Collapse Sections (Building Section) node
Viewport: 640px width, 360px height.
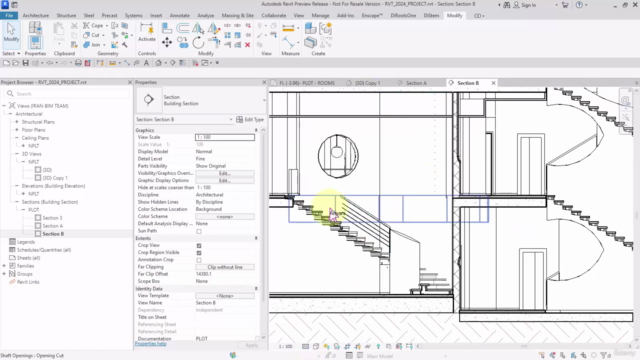[17, 202]
